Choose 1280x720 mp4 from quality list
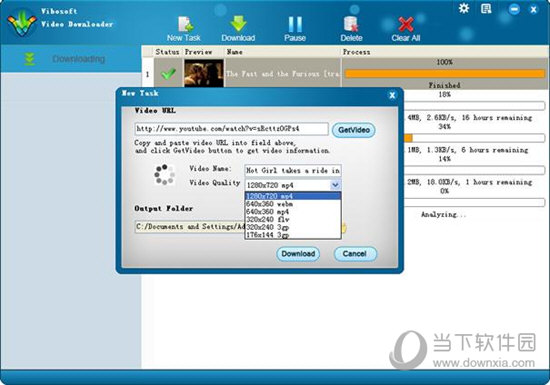This screenshot has width=550, height=385. 293,196
